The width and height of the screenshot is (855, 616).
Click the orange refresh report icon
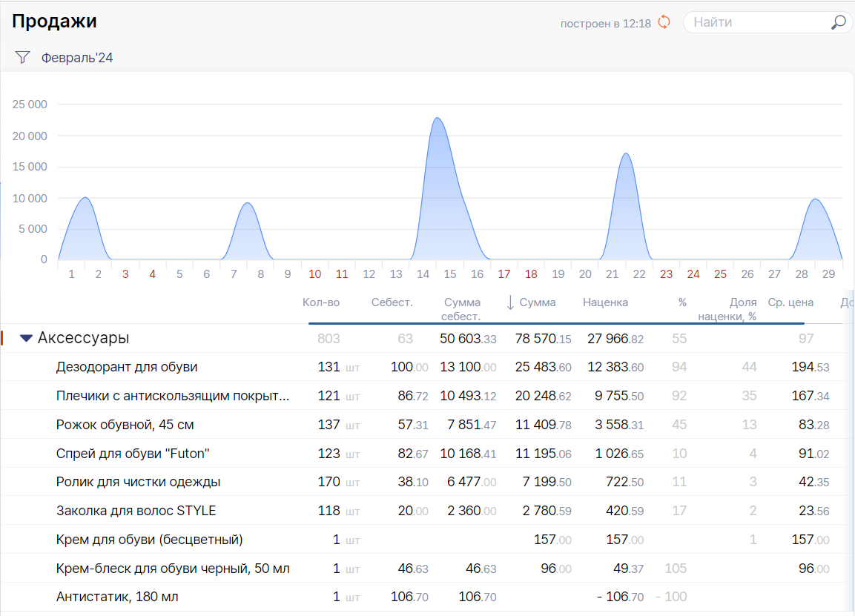point(664,22)
